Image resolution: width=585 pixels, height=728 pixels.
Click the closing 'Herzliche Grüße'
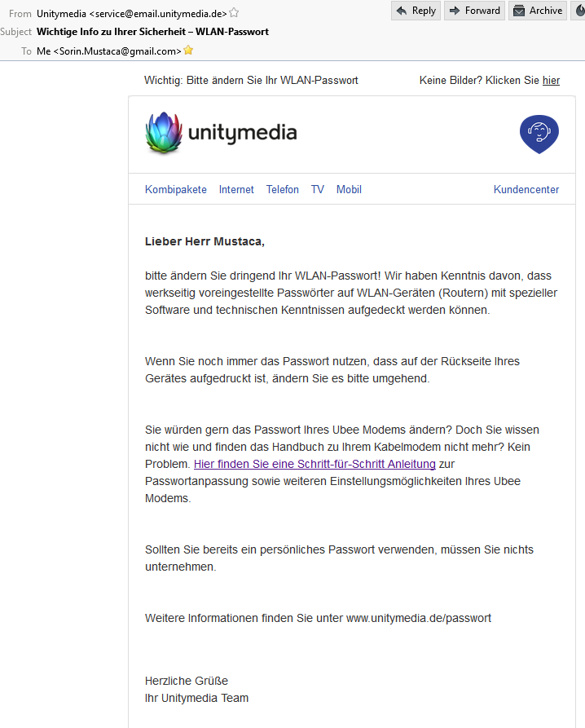[x=187, y=681]
